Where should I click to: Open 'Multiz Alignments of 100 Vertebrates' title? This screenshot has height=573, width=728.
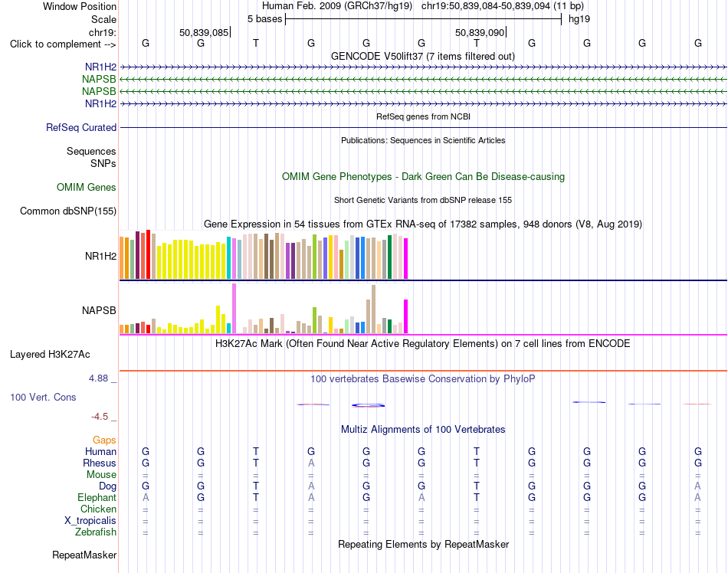coord(423,429)
